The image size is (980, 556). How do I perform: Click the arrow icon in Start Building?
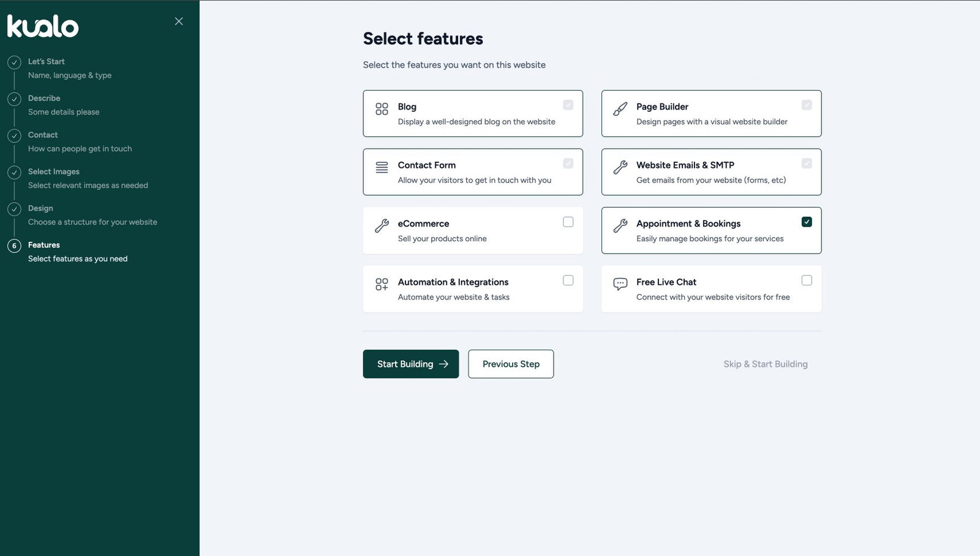(x=444, y=364)
